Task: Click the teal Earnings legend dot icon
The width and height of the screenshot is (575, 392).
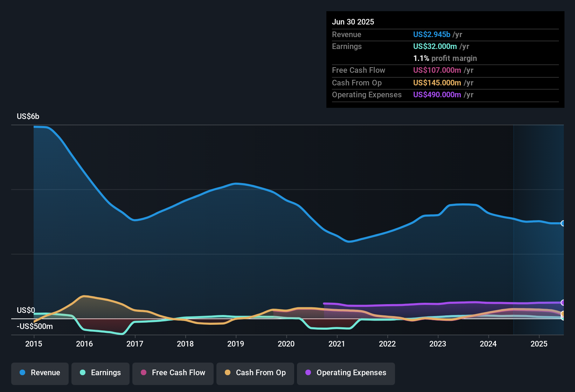Action: tap(83, 373)
